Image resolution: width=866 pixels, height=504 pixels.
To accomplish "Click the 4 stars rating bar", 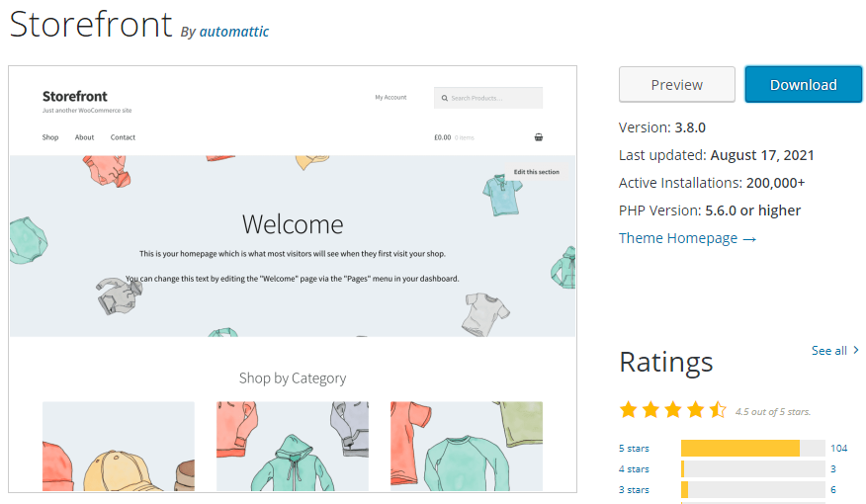I will pyautogui.click(x=752, y=468).
